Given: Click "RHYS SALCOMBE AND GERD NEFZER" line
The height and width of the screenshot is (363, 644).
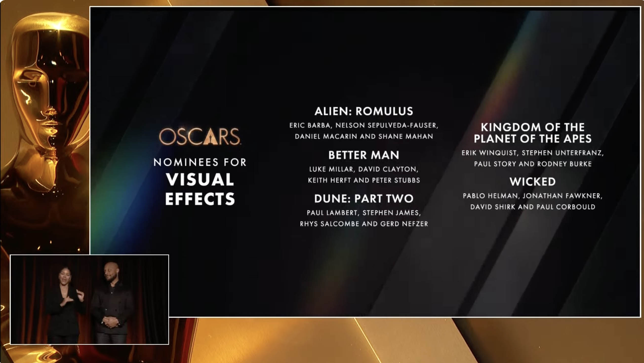Looking at the screenshot, I should (x=364, y=224).
